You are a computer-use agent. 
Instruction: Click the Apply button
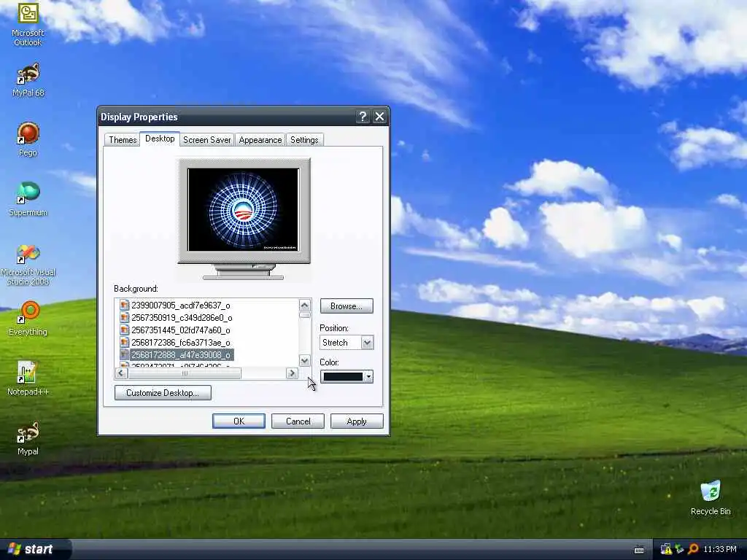[357, 421]
